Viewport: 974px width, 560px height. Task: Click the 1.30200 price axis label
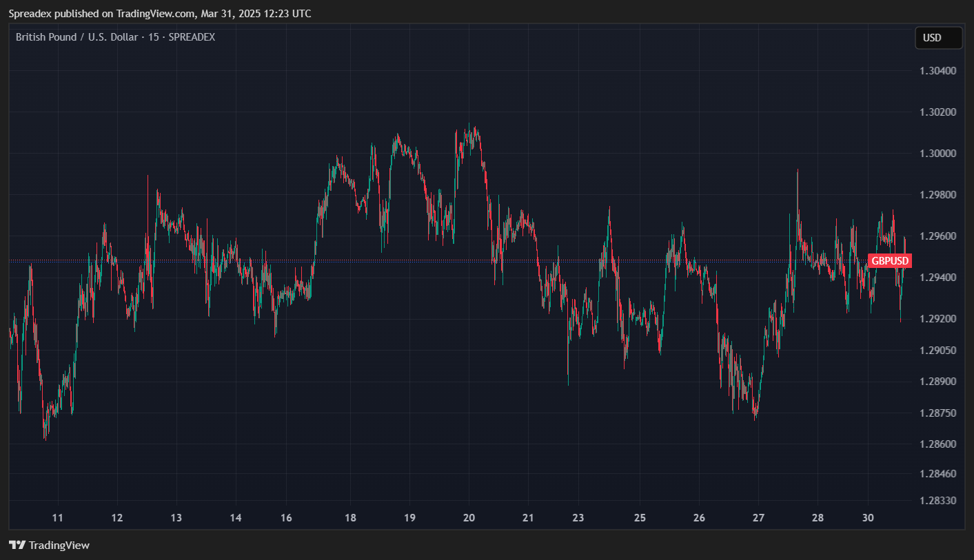coord(938,112)
